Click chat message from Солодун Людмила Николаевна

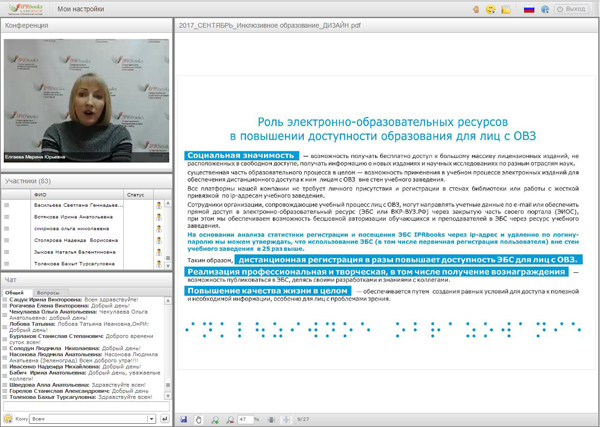click(75, 348)
